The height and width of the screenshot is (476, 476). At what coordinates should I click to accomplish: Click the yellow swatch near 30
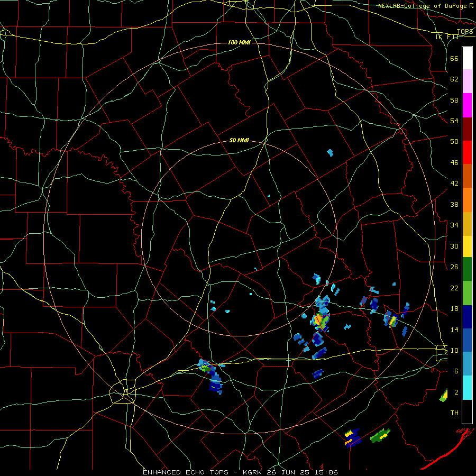(467, 246)
